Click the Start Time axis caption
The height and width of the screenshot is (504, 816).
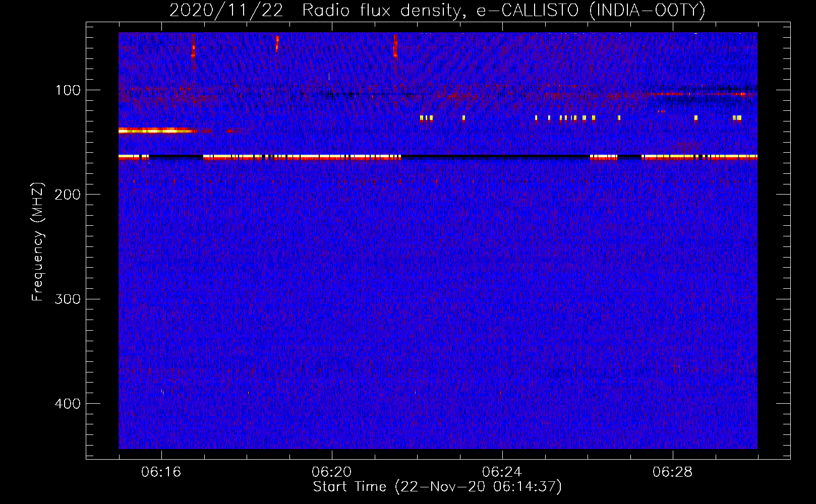437,487
